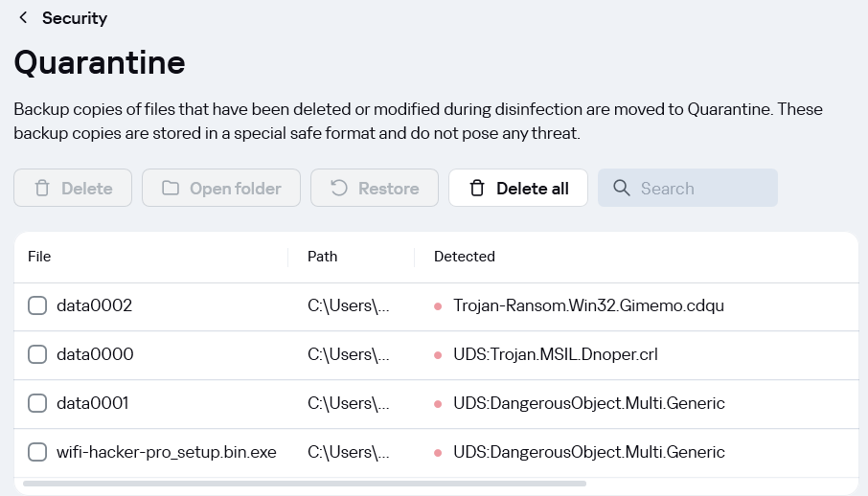Click the Delete all button label
This screenshot has width=868, height=496.
[533, 189]
